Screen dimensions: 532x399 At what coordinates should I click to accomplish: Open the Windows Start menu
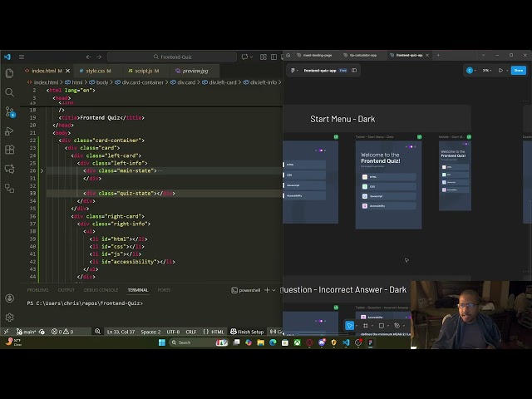point(162,342)
